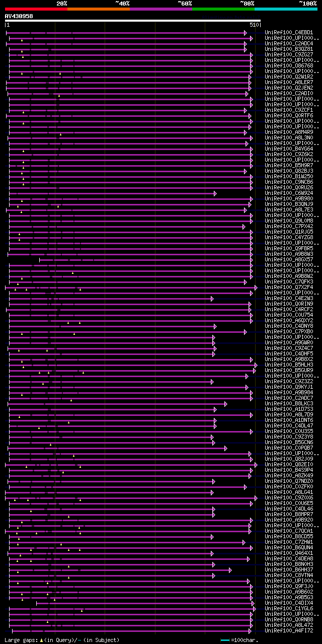The image size is (322, 644).
Task: Select the UniRef100_C2ADI0 label
Action: point(289,94)
